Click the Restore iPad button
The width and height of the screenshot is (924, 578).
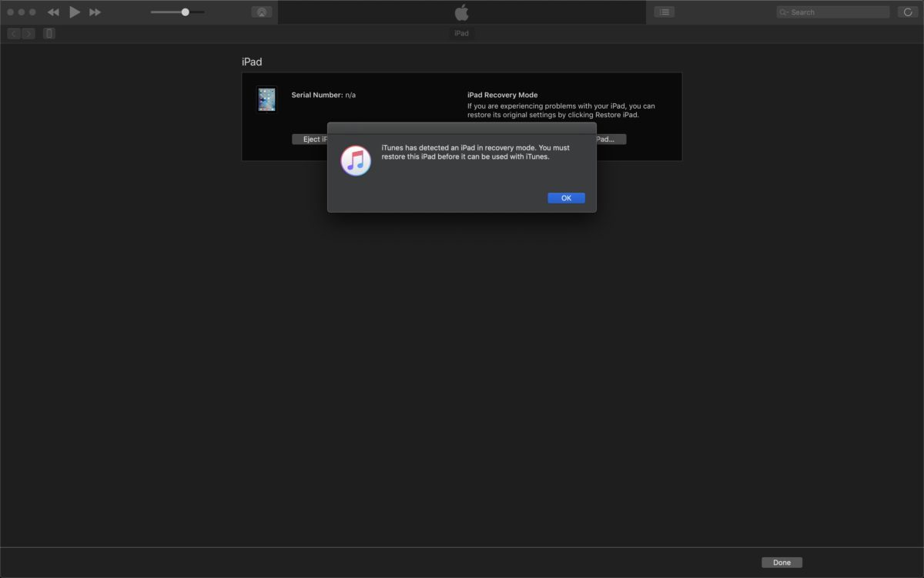point(611,139)
